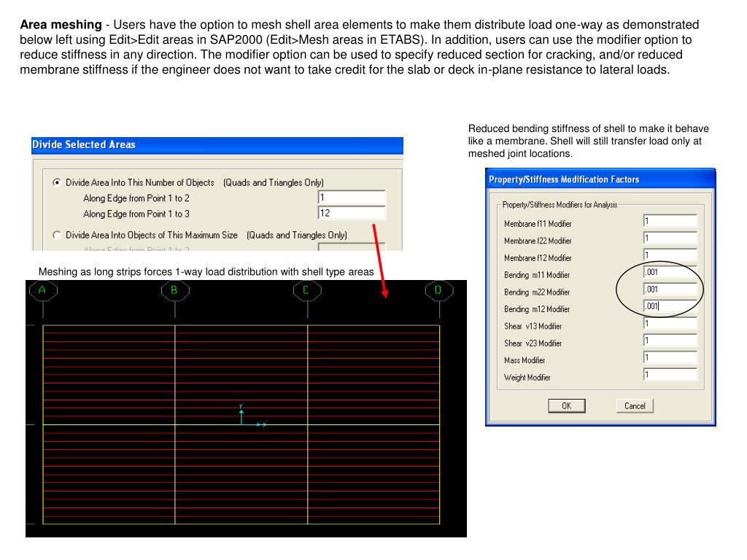Select grid line bubble C
Screen dimensions: 747x560
tap(307, 290)
